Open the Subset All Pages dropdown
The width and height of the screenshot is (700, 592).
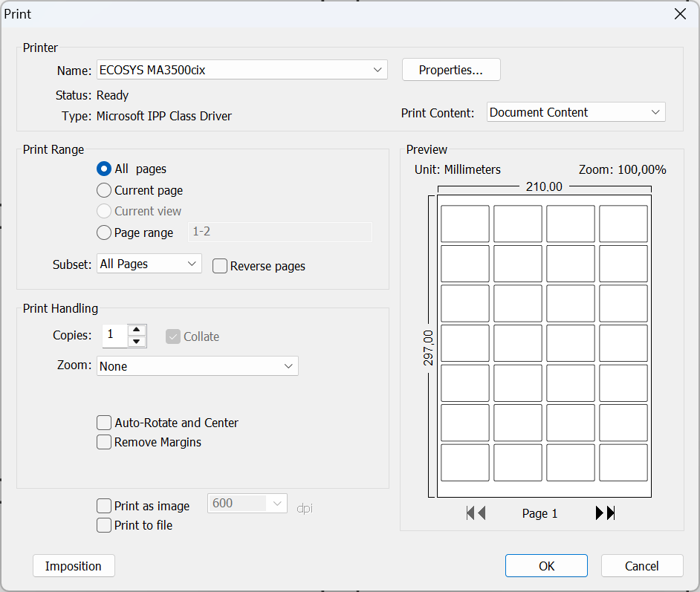pos(149,264)
